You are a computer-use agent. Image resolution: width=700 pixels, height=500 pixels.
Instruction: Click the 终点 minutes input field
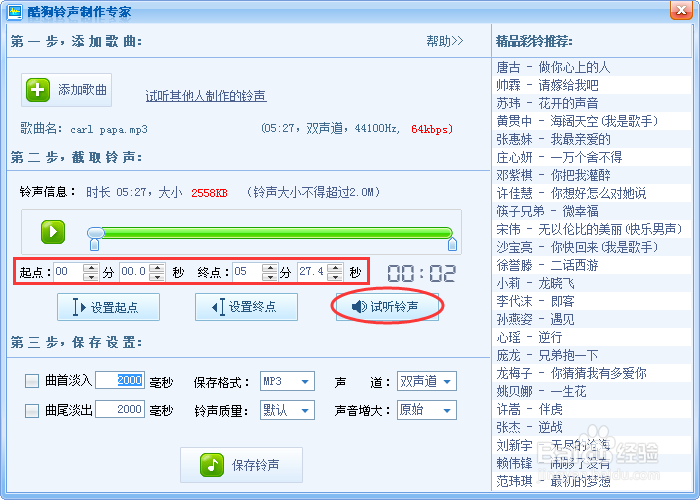(247, 271)
